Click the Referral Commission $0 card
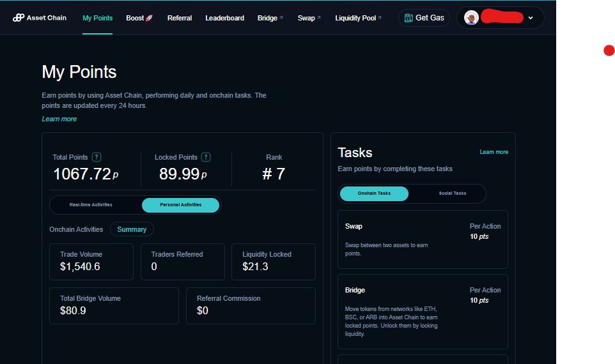The width and height of the screenshot is (615, 364). click(x=251, y=306)
